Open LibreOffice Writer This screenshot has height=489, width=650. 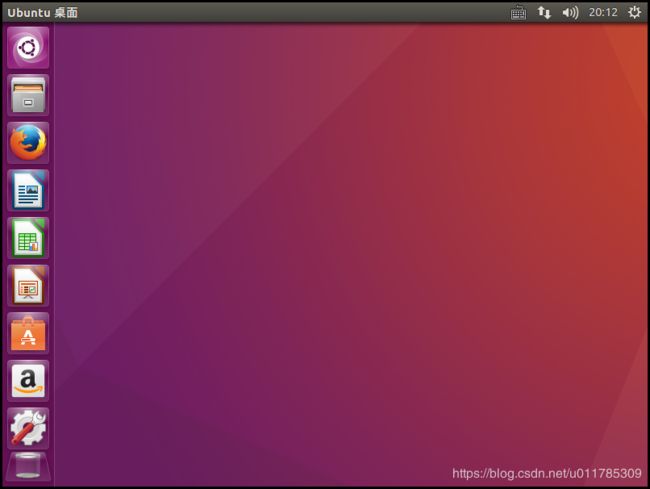coord(28,191)
